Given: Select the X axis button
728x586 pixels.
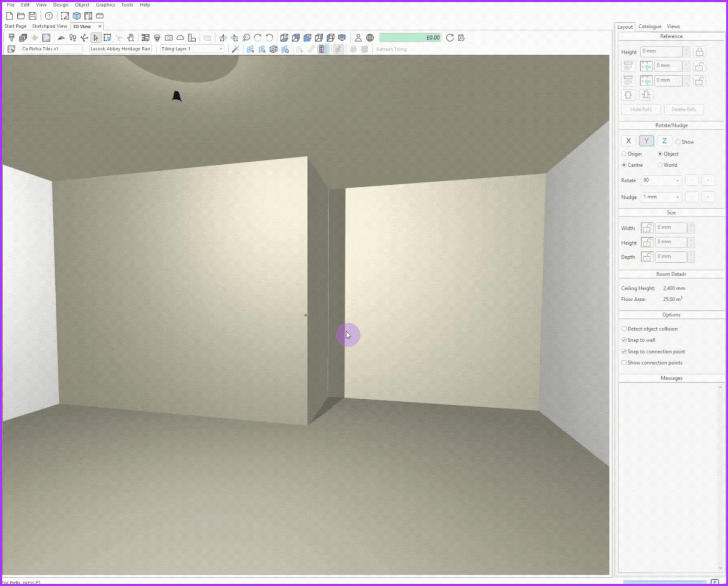Looking at the screenshot, I should click(x=628, y=141).
